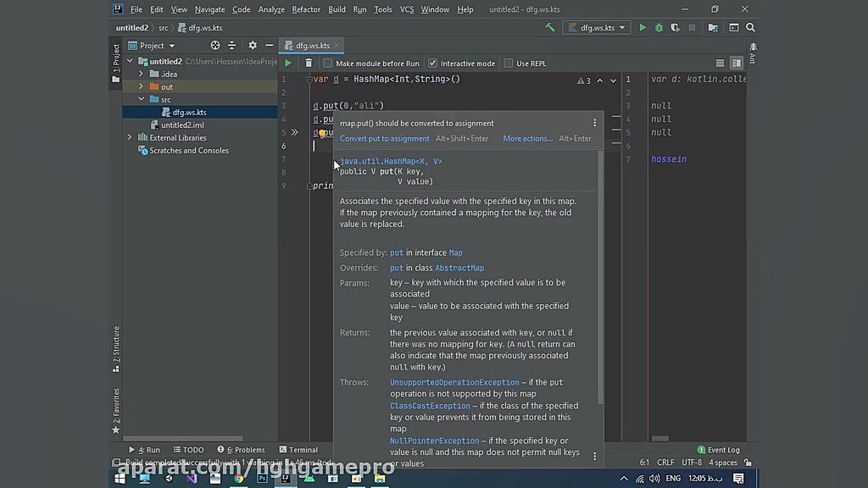Click the Build project hammer icon
The height and width of the screenshot is (488, 868).
[550, 28]
